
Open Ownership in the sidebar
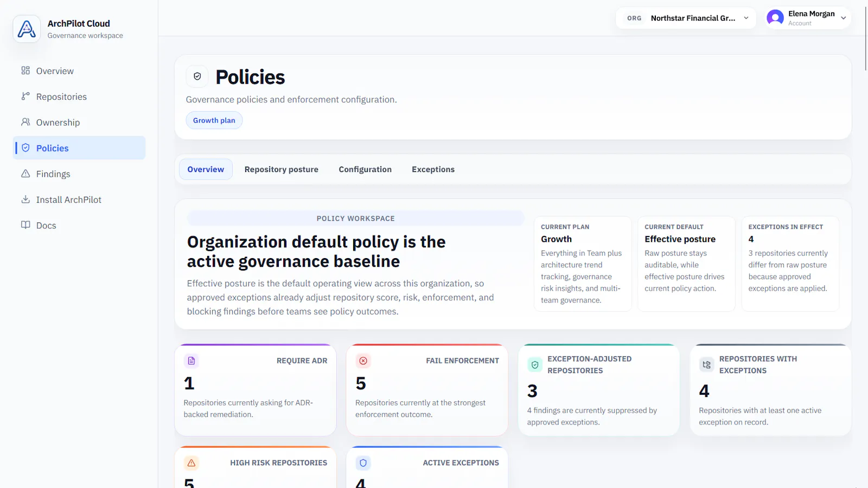click(x=79, y=122)
